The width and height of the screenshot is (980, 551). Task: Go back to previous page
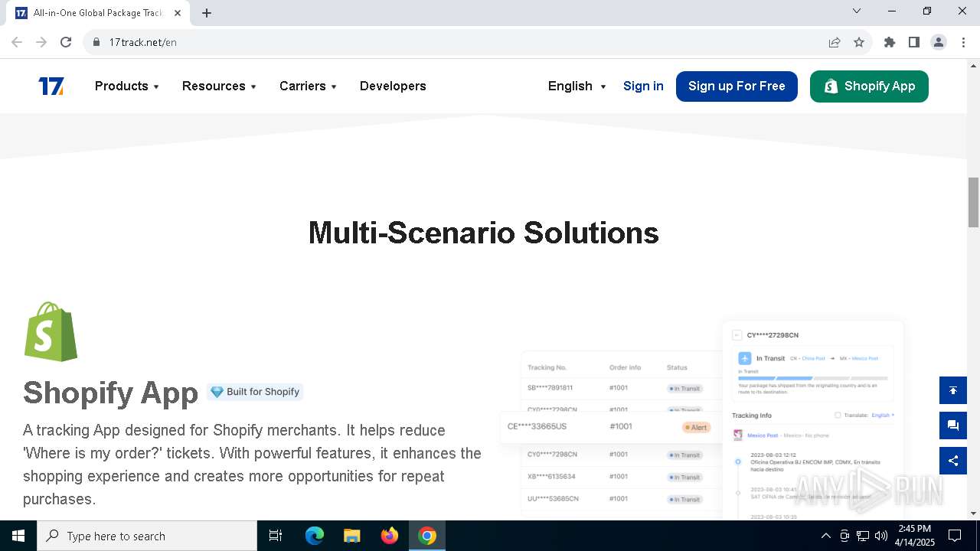tap(17, 42)
